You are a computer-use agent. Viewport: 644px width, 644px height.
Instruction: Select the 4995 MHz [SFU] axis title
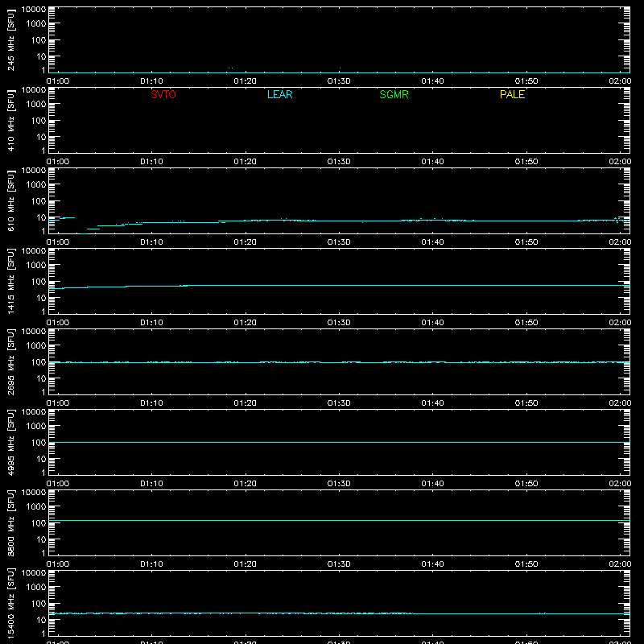[11, 442]
